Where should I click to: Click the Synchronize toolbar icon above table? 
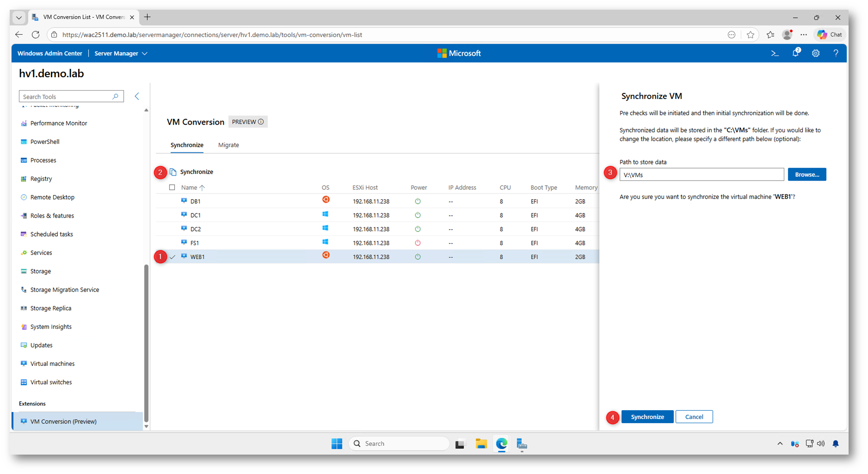(173, 172)
